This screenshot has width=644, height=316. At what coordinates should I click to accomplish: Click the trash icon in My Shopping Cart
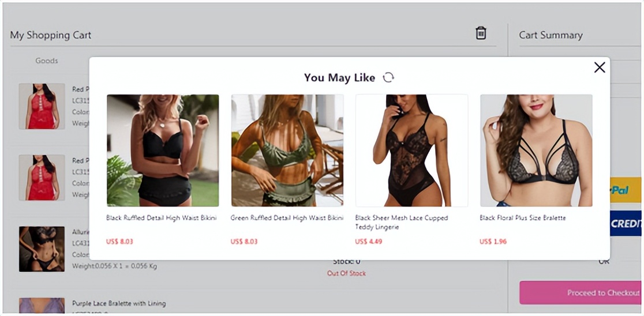(x=481, y=33)
